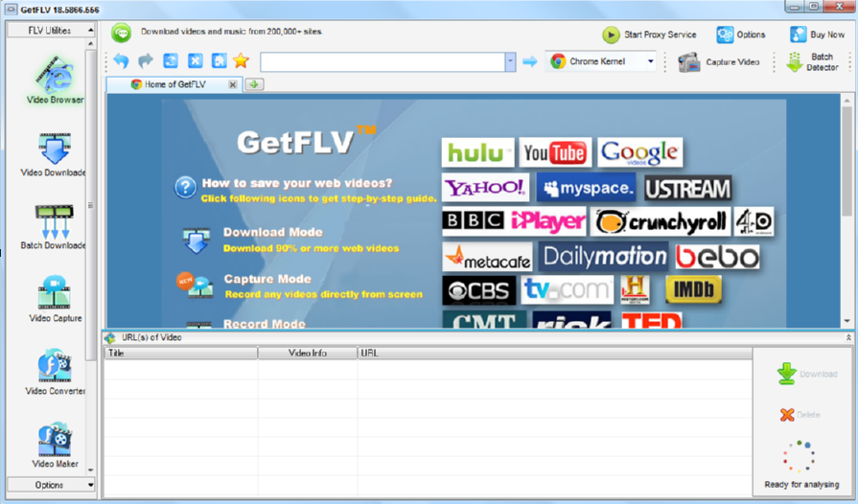Viewport: 858px width, 504px height.
Task: Open the myspace guide logo
Action: coord(586,188)
